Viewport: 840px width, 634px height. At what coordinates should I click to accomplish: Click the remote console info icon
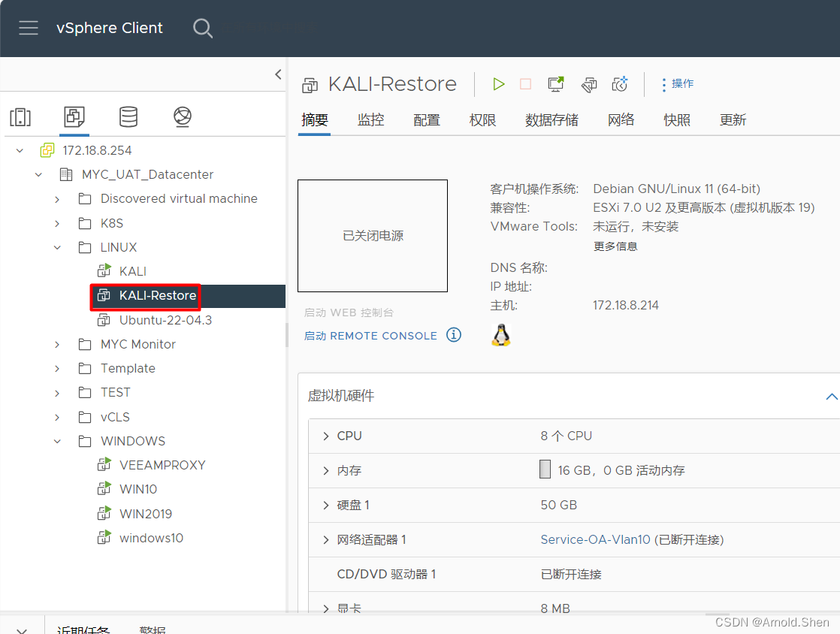pyautogui.click(x=454, y=335)
